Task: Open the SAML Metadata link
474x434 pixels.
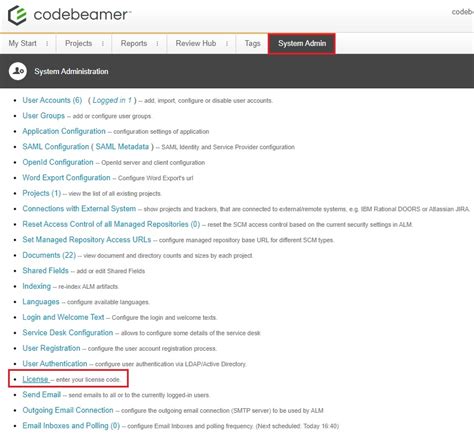Action: tap(122, 147)
